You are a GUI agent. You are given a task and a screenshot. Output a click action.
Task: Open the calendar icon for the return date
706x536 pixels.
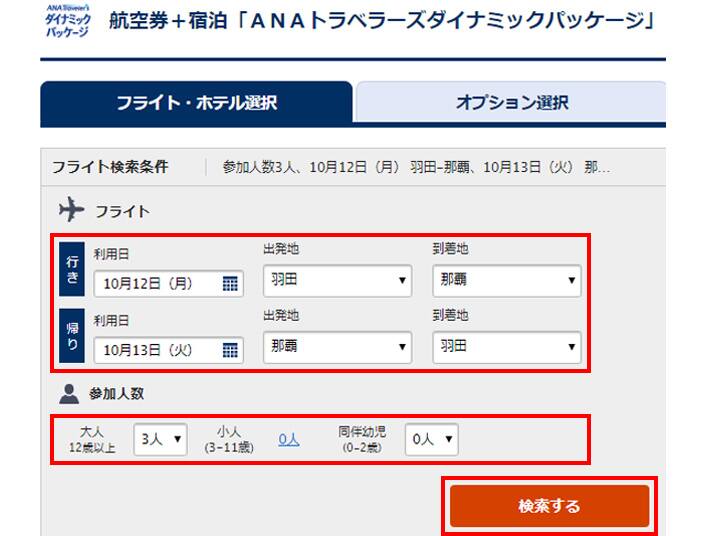pos(230,351)
